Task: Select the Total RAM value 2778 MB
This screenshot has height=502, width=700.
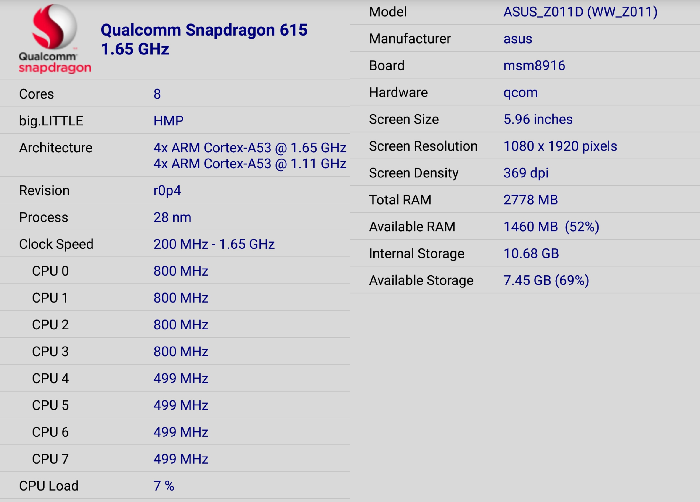Action: tap(531, 200)
